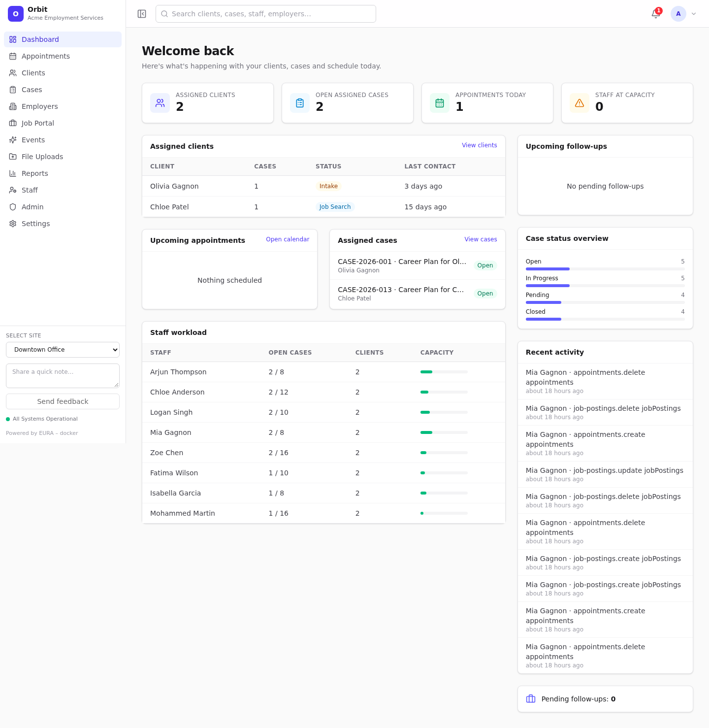
Task: Navigate to Cases in sidebar
Action: [63, 90]
